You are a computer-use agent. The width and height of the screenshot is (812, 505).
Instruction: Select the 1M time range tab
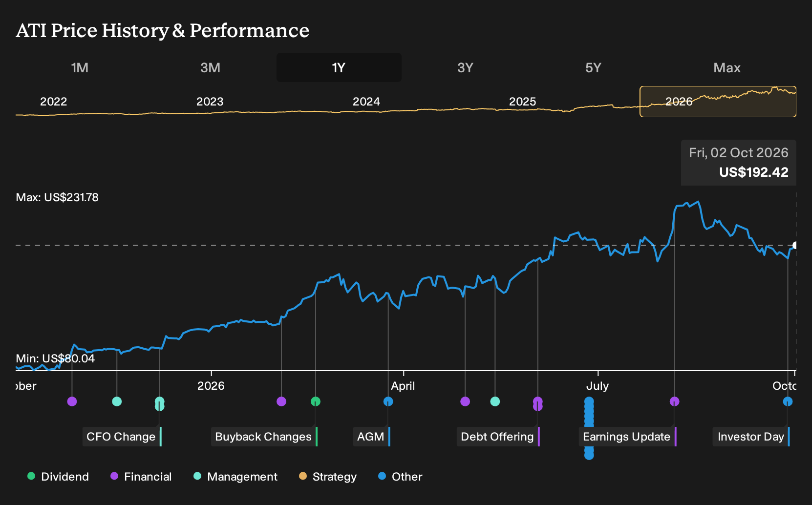[80, 67]
